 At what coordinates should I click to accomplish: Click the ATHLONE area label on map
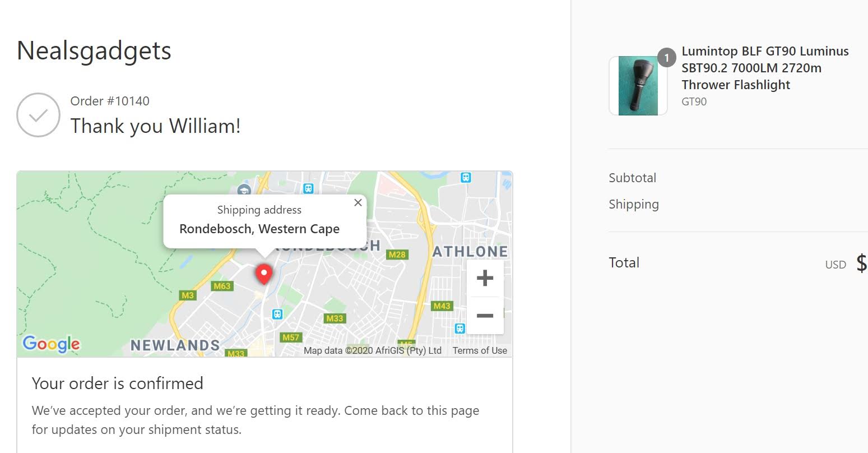click(x=470, y=252)
